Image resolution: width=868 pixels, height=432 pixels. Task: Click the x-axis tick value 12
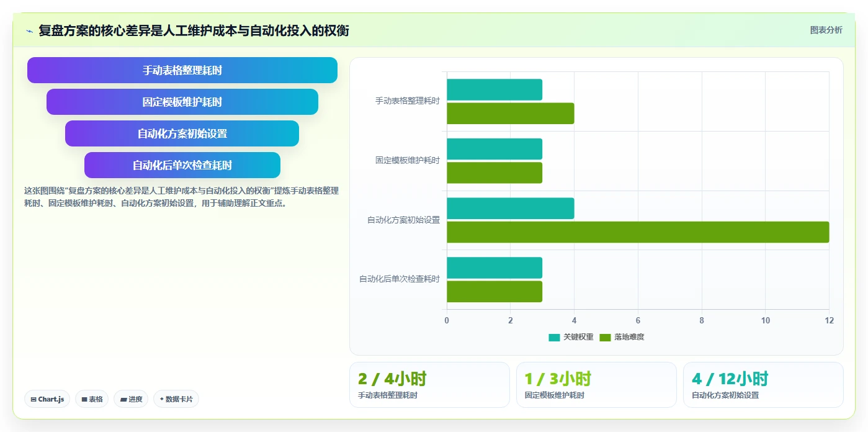tap(829, 320)
